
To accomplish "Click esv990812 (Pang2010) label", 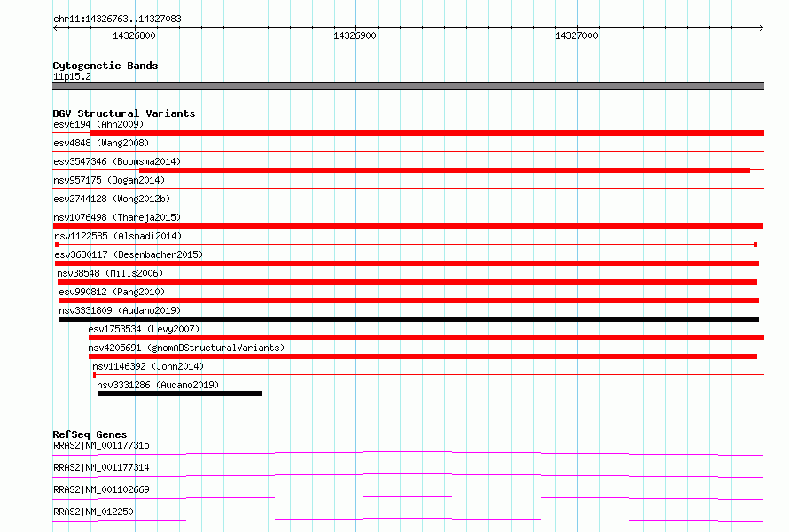I will coord(112,292).
